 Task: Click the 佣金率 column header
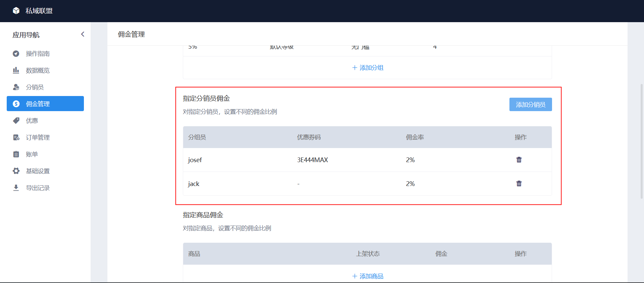coord(415,137)
